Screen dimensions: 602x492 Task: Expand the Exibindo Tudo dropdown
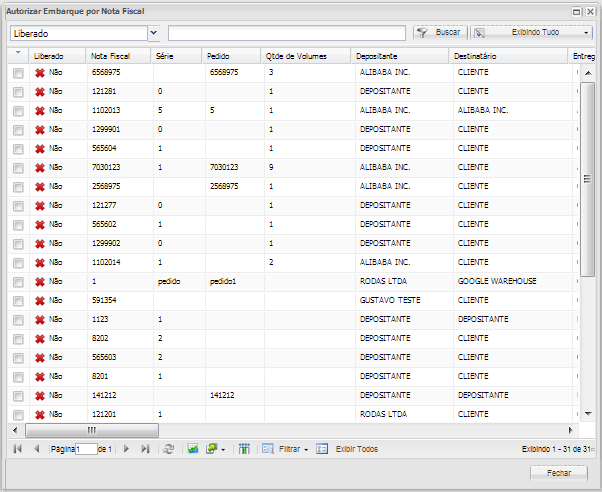click(x=586, y=33)
